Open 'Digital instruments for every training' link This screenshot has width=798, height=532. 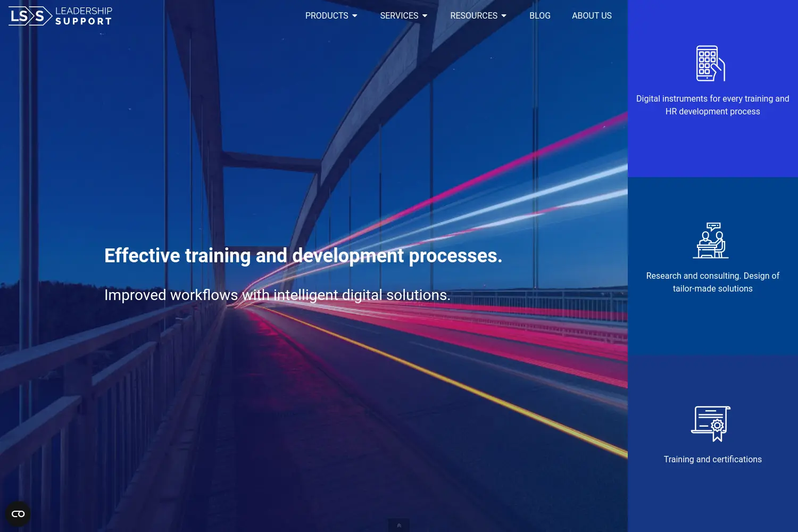tap(713, 105)
